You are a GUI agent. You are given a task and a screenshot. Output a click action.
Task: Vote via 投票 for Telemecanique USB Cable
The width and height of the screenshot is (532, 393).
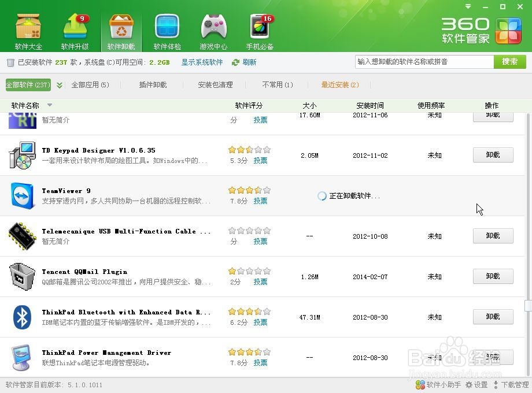pyautogui.click(x=260, y=241)
